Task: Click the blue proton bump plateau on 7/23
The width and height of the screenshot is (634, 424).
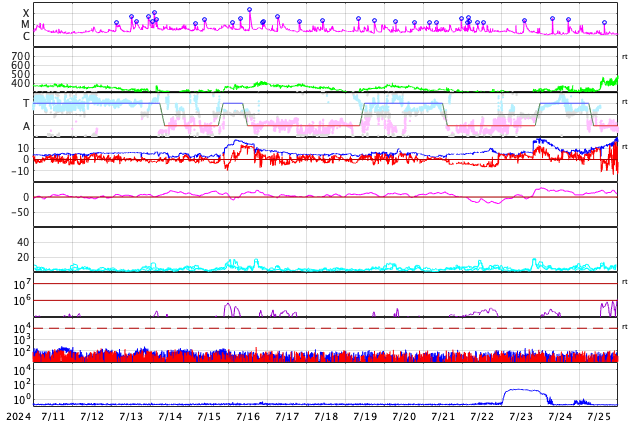Action: (x=522, y=390)
